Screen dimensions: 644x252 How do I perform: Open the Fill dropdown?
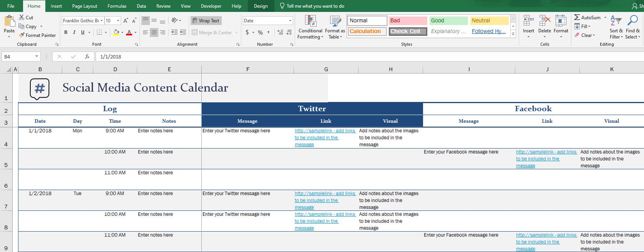click(583, 26)
